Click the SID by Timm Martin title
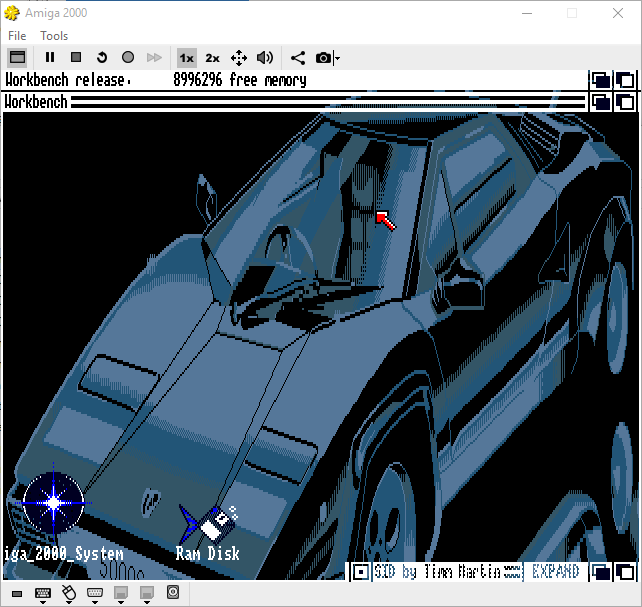Viewport: 642px width, 607px height. coord(437,572)
